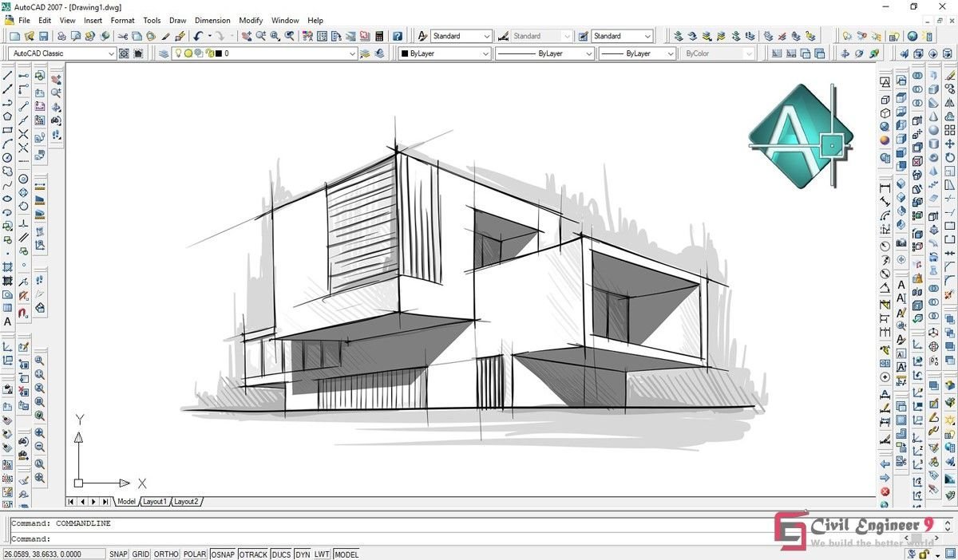The height and width of the screenshot is (560, 958).
Task: Open the Insert menu
Action: [x=93, y=20]
